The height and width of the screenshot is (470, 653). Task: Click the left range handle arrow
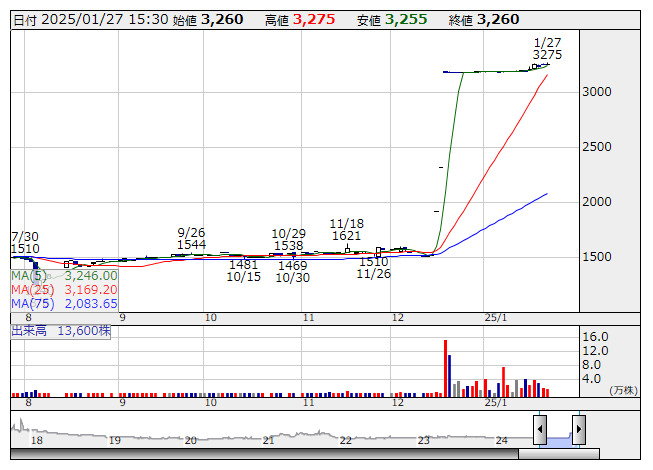[x=540, y=429]
